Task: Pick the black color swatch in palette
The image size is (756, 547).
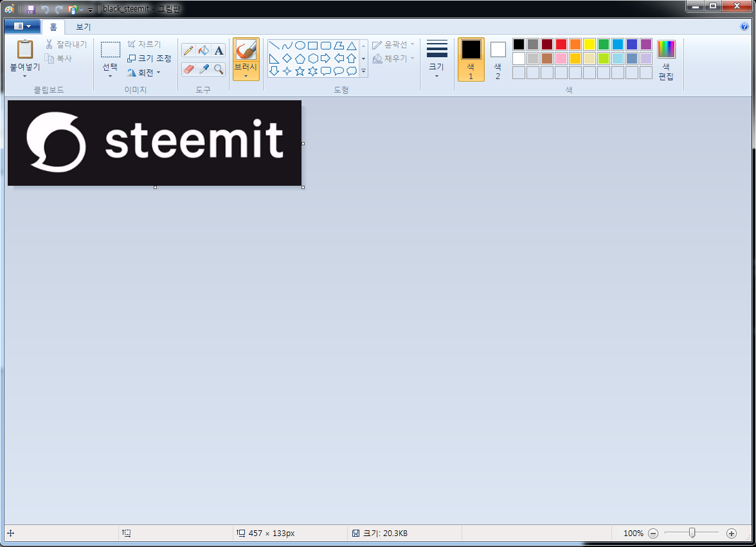Action: click(519, 45)
